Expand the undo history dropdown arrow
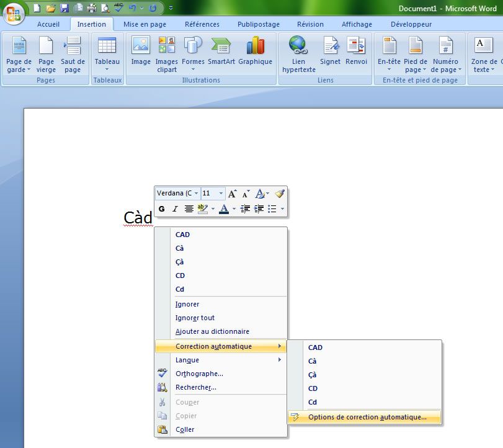The height and width of the screenshot is (448, 503). pos(141,8)
